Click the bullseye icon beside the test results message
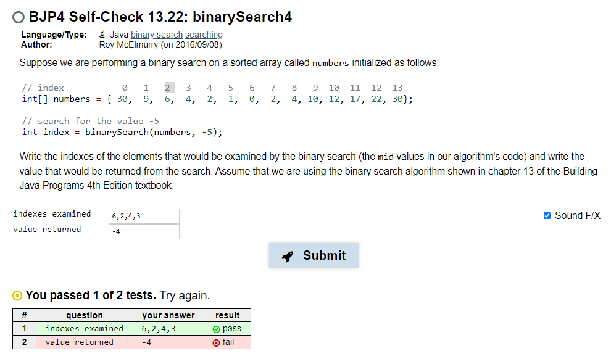Viewport: 611px width, 364px height. pos(17,296)
